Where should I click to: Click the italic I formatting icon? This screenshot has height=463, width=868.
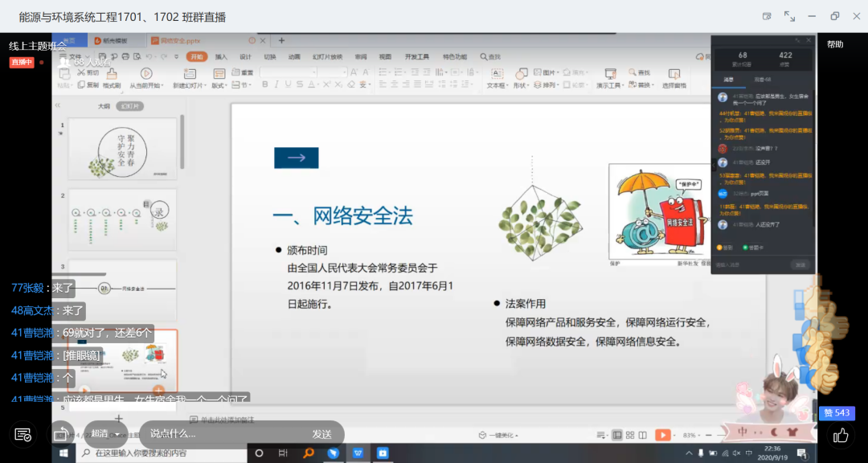pos(274,85)
